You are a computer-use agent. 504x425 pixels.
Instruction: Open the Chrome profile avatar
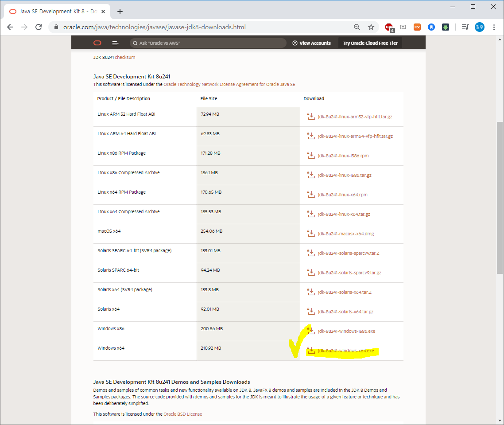pyautogui.click(x=480, y=27)
